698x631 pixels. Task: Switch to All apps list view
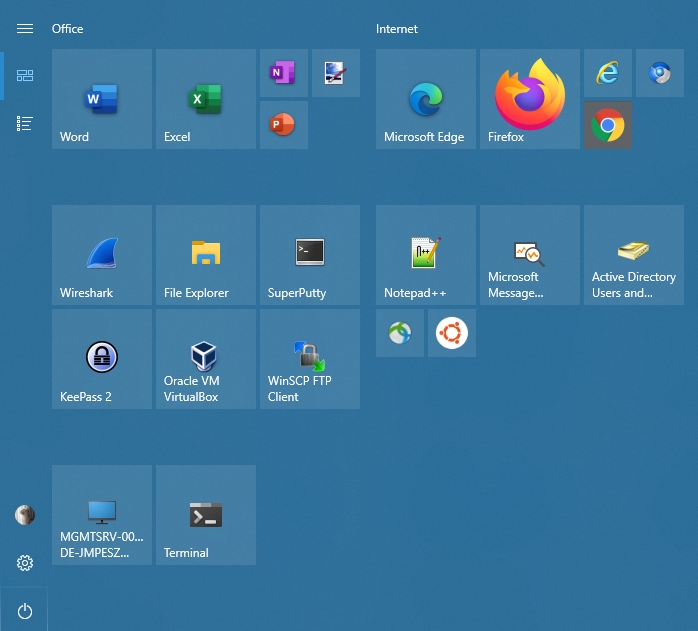click(25, 123)
